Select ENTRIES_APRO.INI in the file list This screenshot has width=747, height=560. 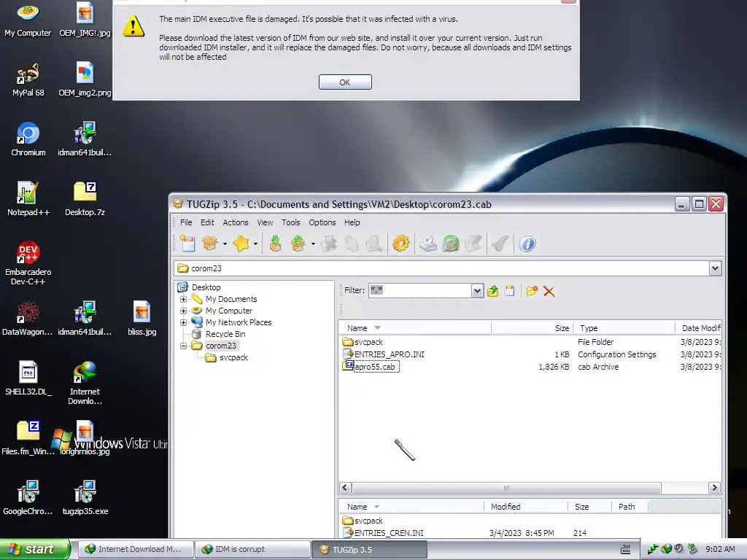390,354
